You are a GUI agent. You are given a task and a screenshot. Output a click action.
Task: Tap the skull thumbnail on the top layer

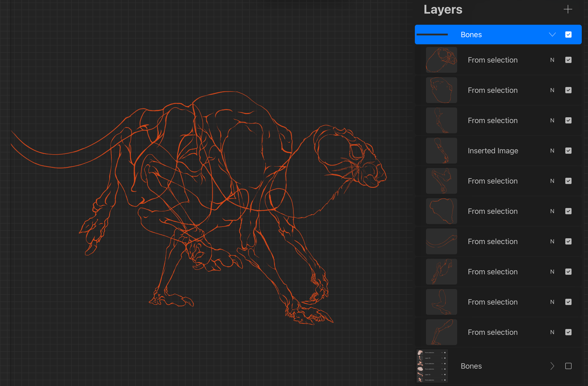click(441, 60)
